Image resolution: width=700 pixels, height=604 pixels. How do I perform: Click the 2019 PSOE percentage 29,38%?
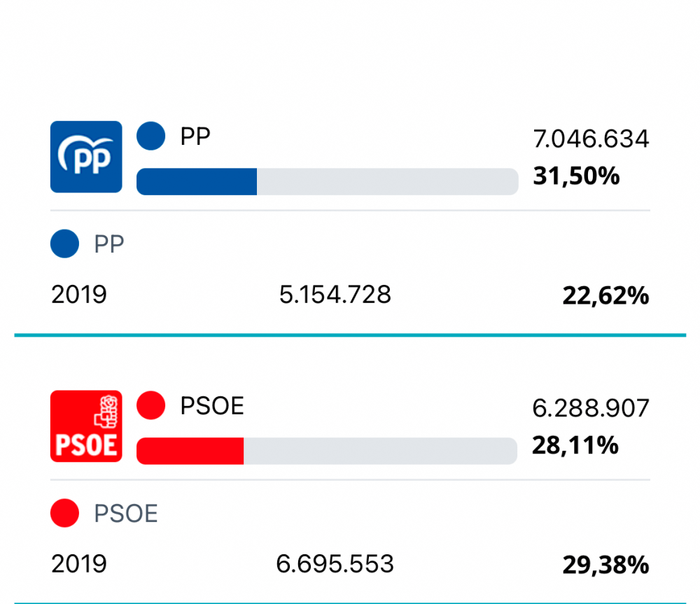click(x=605, y=566)
